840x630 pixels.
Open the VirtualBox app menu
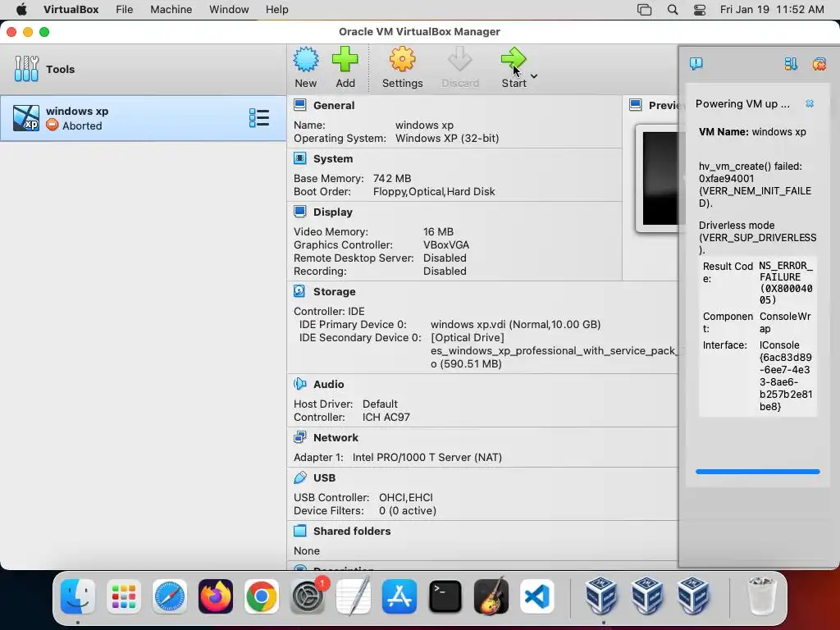click(71, 10)
